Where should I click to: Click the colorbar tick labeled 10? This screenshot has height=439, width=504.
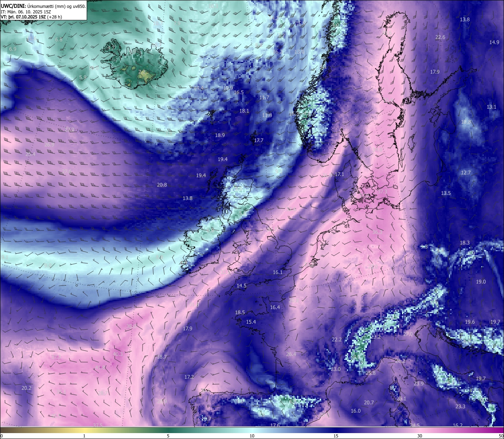(252, 436)
